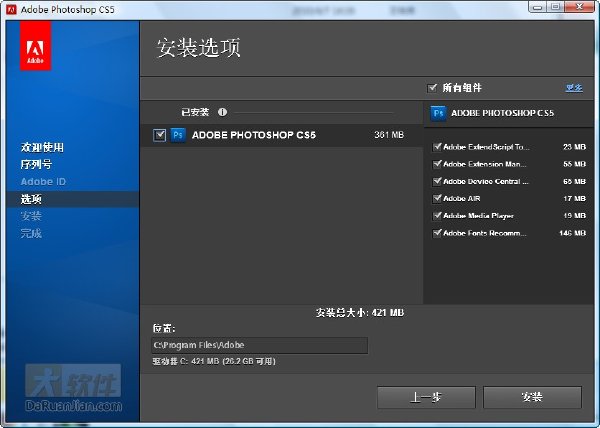Screen dimensions: 600x428
Task: Click the Adobe icon in the title bar
Action: coord(11,9)
